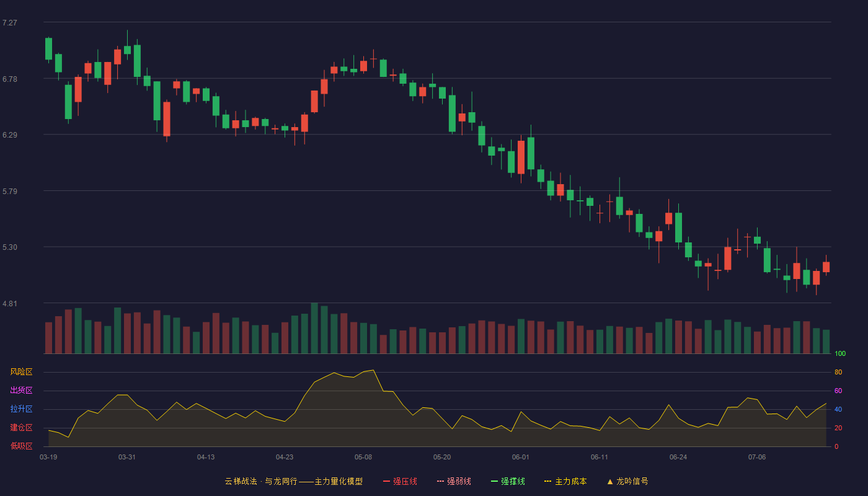868x496 pixels.
Task: Toggle the 强压线 legend series
Action: (400, 481)
